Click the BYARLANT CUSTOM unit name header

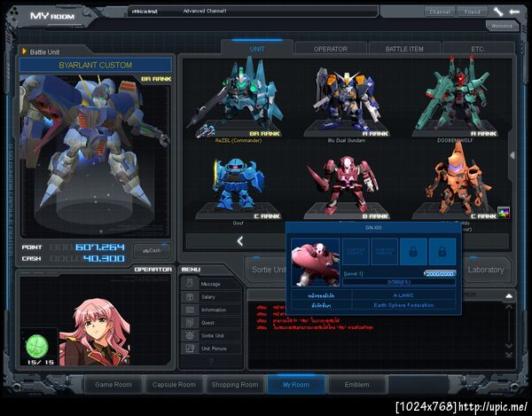coord(96,65)
